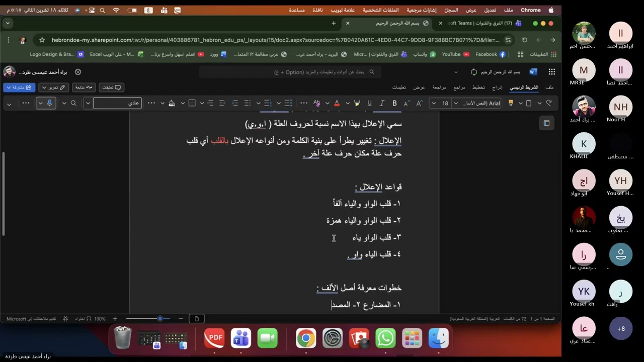Apply the red font color button
Viewport: 644px width, 362px height.
337,103
